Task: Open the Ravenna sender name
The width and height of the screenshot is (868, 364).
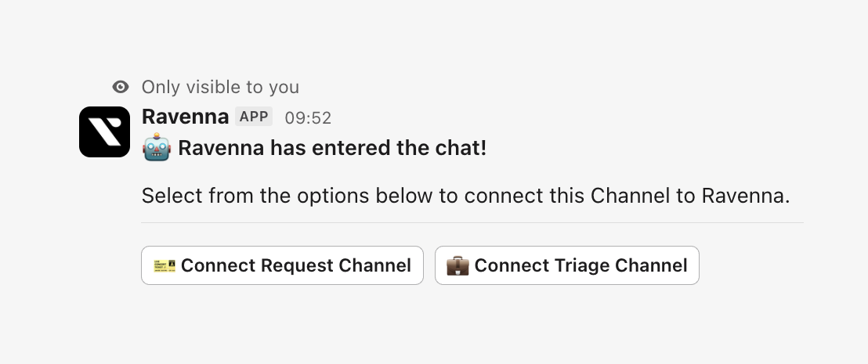Action: [185, 117]
